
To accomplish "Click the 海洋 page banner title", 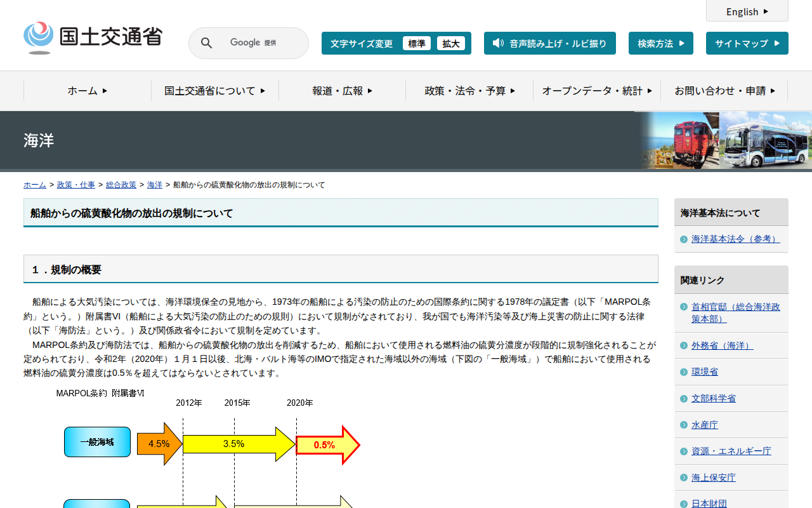I will [39, 140].
